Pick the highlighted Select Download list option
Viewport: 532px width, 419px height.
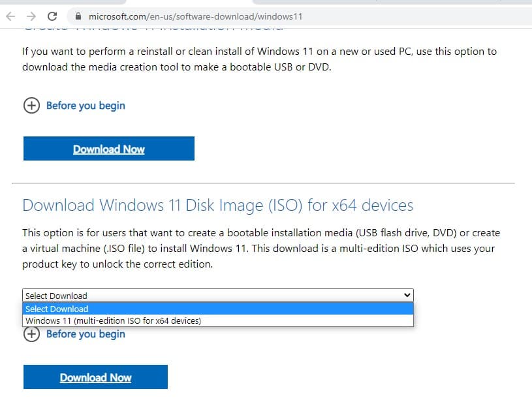(57, 309)
